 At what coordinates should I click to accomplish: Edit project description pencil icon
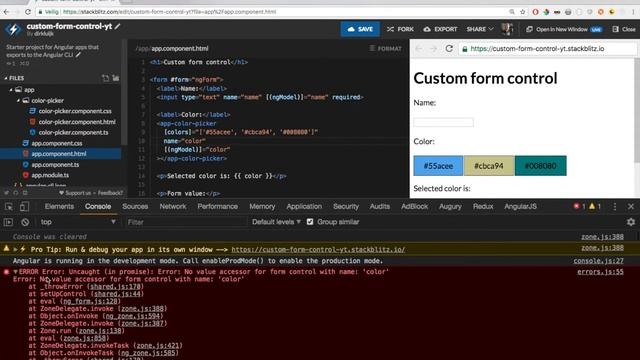coord(78,55)
